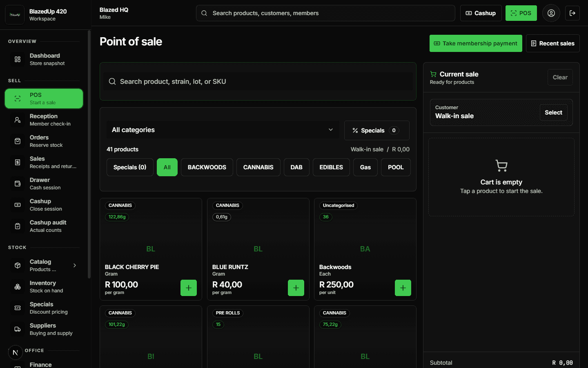Filter by BACKWOODS category
Screen dimensions: 588x368
(207, 167)
